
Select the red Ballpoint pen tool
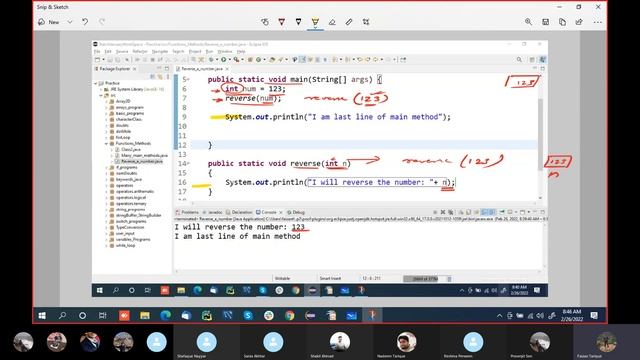pyautogui.click(x=282, y=22)
